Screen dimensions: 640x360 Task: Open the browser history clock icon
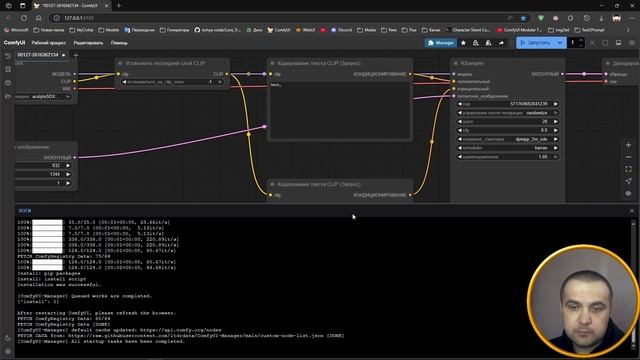(x=587, y=18)
